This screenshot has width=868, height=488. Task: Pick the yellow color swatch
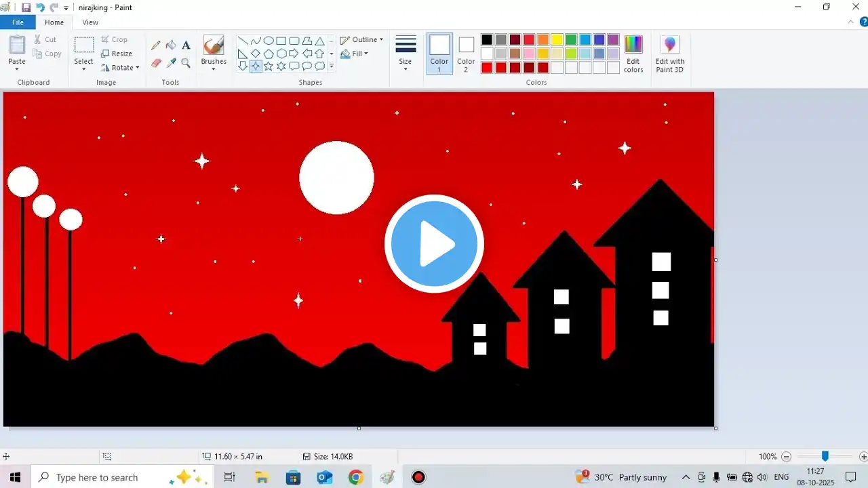pyautogui.click(x=557, y=39)
